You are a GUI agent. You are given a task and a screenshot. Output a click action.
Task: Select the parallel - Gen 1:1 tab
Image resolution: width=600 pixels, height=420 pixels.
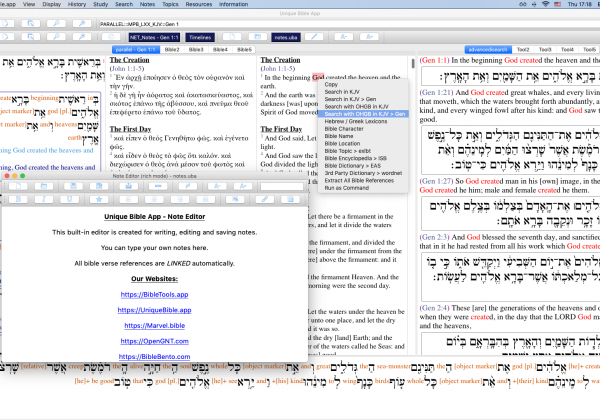135,50
